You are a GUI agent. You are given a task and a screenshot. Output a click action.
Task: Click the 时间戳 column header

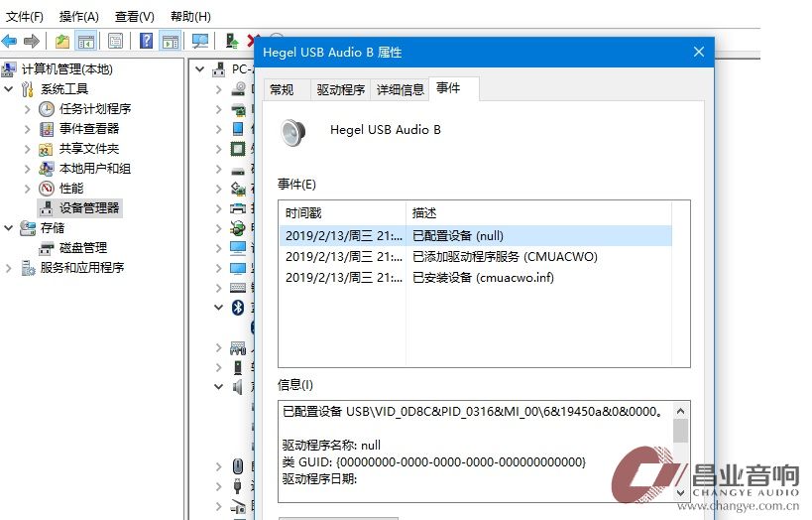pyautogui.click(x=342, y=213)
